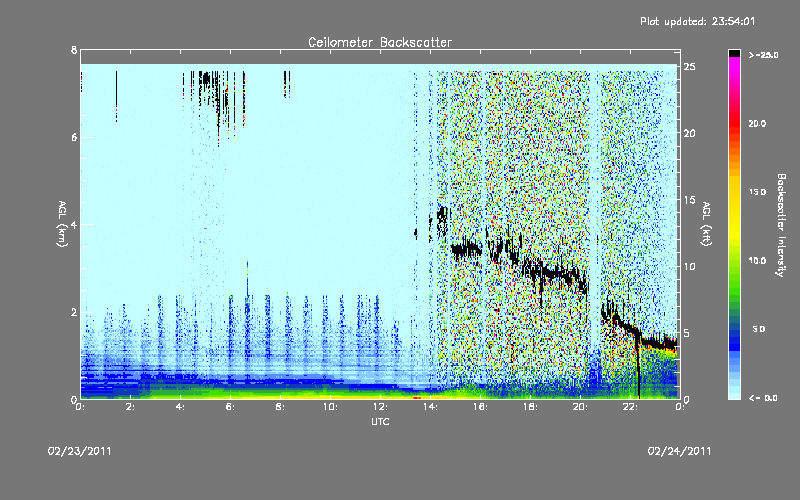
Task: Click the 'Plot updated: 23:54:01' timestamp
Action: pyautogui.click(x=697, y=21)
